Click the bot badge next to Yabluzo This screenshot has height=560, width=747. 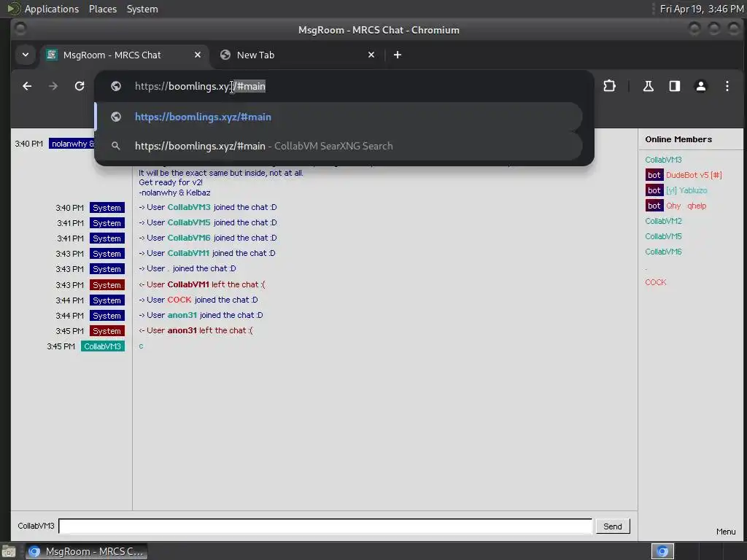point(654,190)
